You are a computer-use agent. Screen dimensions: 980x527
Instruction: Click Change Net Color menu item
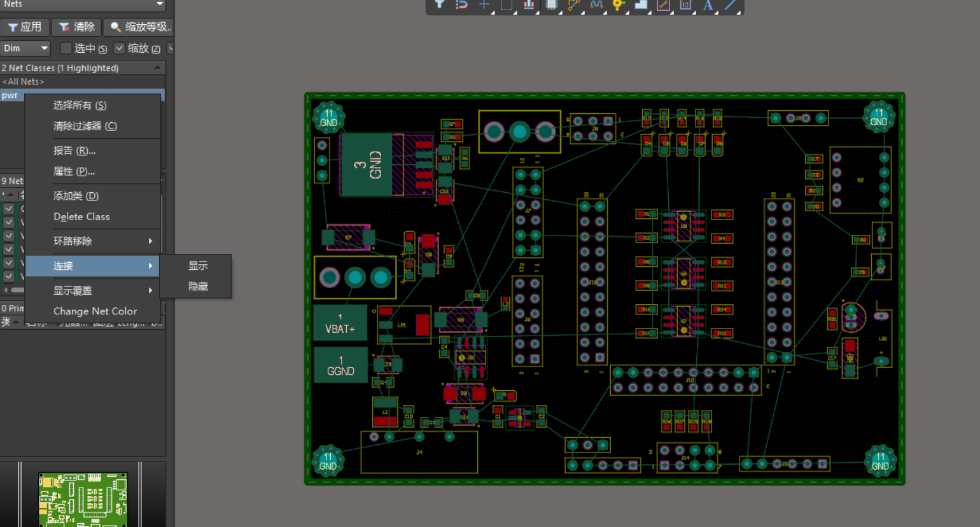point(92,311)
